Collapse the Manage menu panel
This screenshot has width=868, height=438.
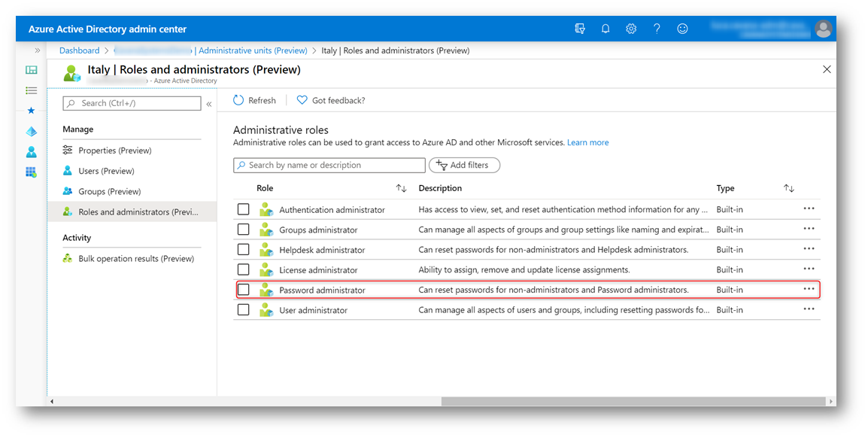[x=208, y=104]
